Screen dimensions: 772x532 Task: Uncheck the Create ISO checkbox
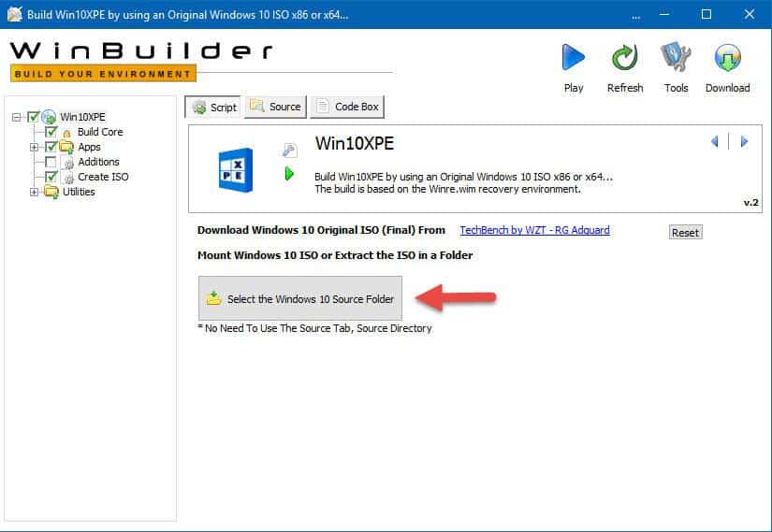point(51,177)
